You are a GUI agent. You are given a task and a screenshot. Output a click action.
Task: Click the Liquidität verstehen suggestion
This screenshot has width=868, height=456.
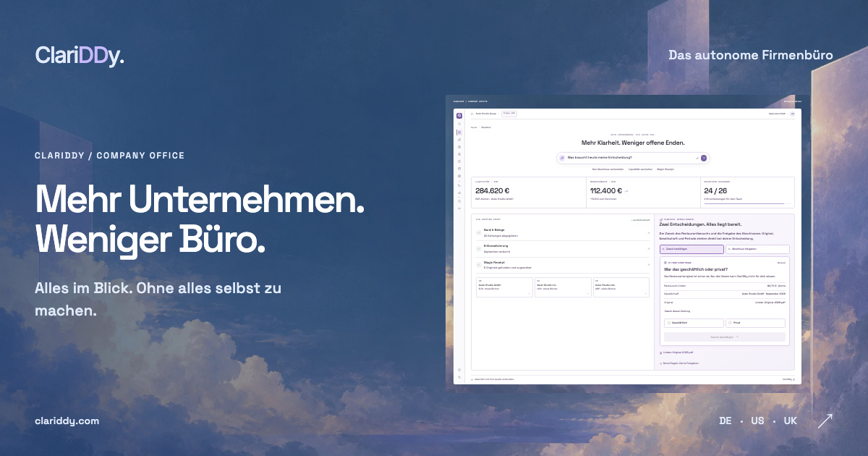(x=640, y=169)
